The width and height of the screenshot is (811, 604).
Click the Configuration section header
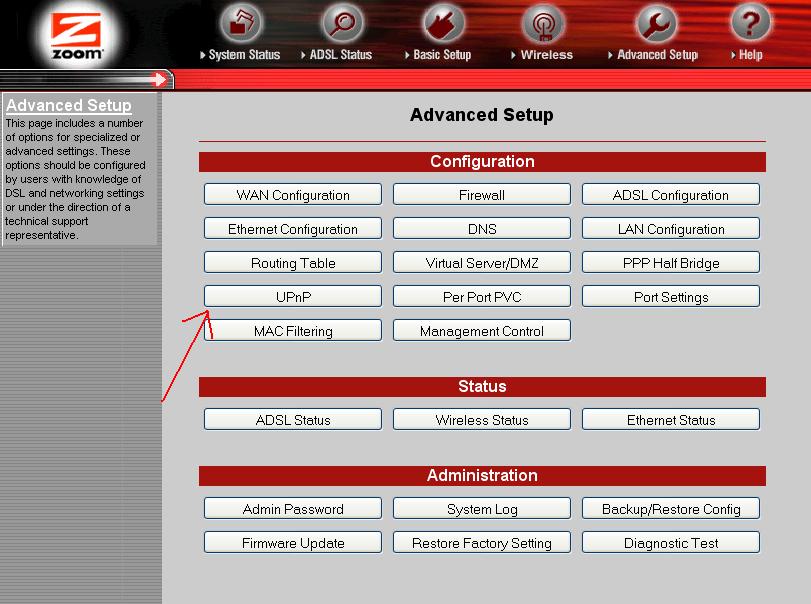pos(482,162)
